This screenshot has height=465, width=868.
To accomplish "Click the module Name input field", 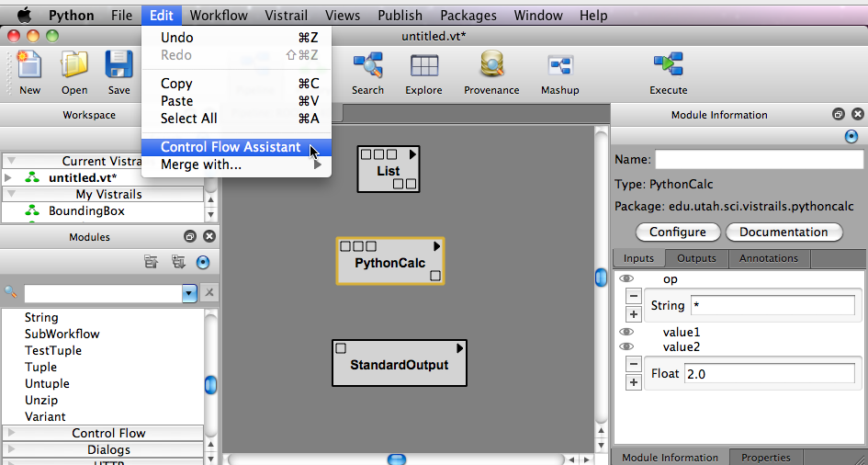I will [x=759, y=159].
